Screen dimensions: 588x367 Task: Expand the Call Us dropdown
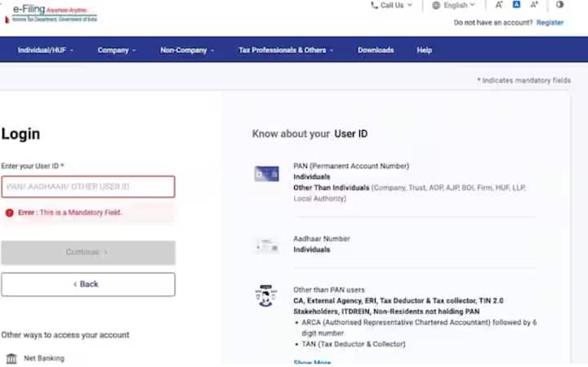[392, 5]
